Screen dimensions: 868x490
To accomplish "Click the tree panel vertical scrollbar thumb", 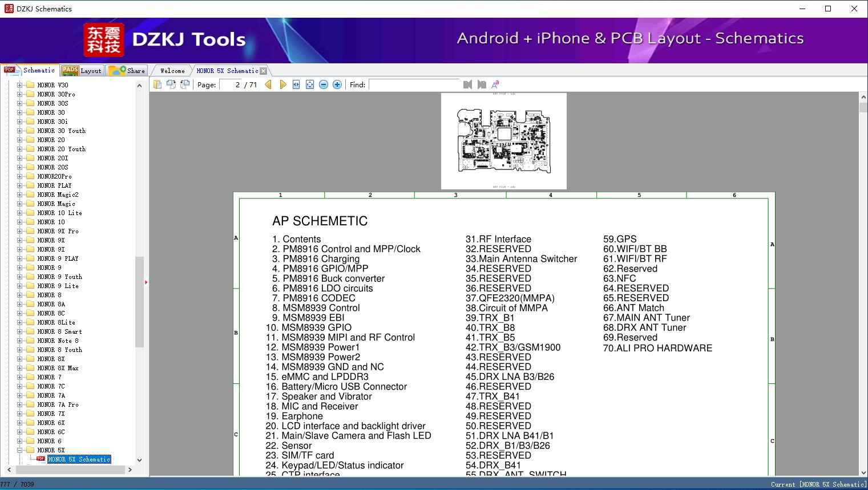I will coord(140,302).
